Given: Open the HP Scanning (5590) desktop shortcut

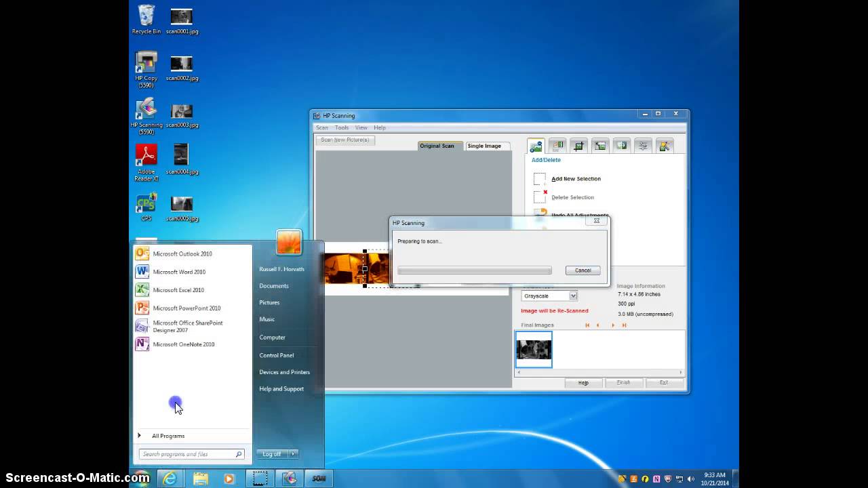Looking at the screenshot, I should (146, 117).
